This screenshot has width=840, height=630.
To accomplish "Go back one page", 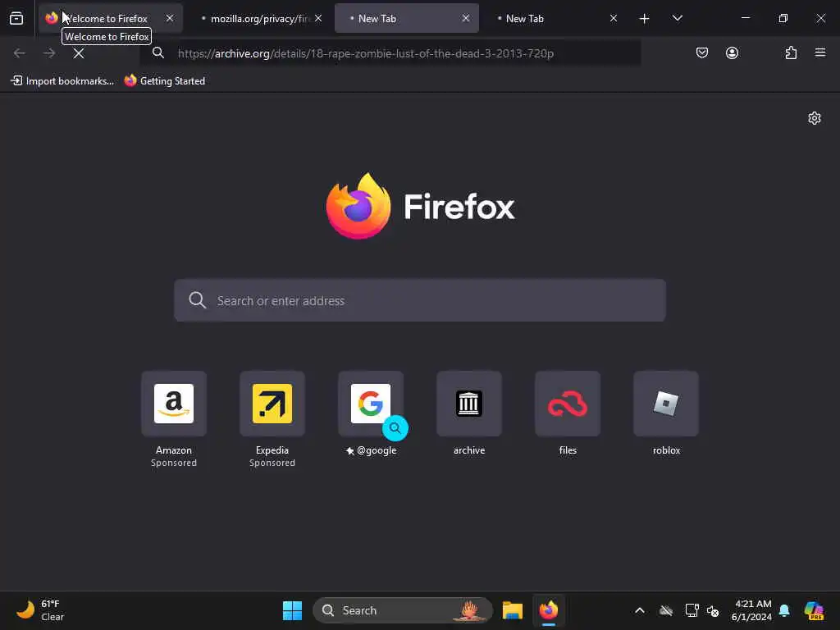I will pyautogui.click(x=20, y=53).
